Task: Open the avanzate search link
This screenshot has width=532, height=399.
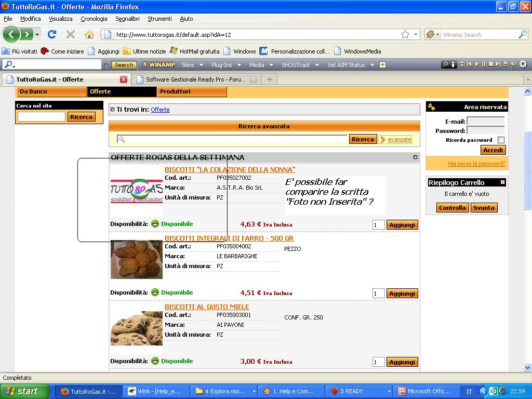Action: (x=400, y=139)
